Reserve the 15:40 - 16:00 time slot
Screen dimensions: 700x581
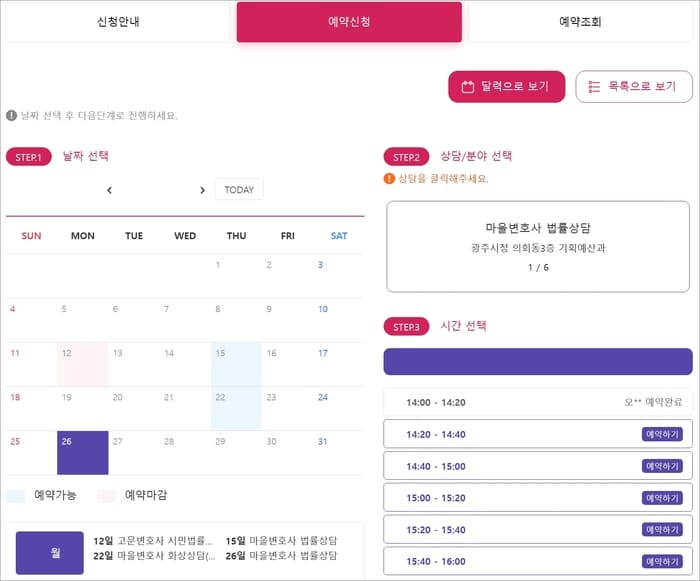[x=662, y=561]
